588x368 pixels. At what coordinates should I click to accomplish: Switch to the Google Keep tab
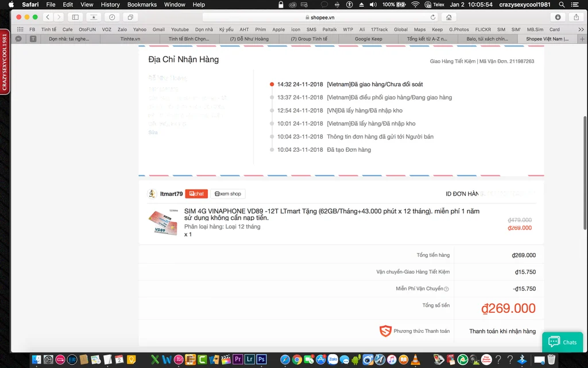(x=368, y=39)
